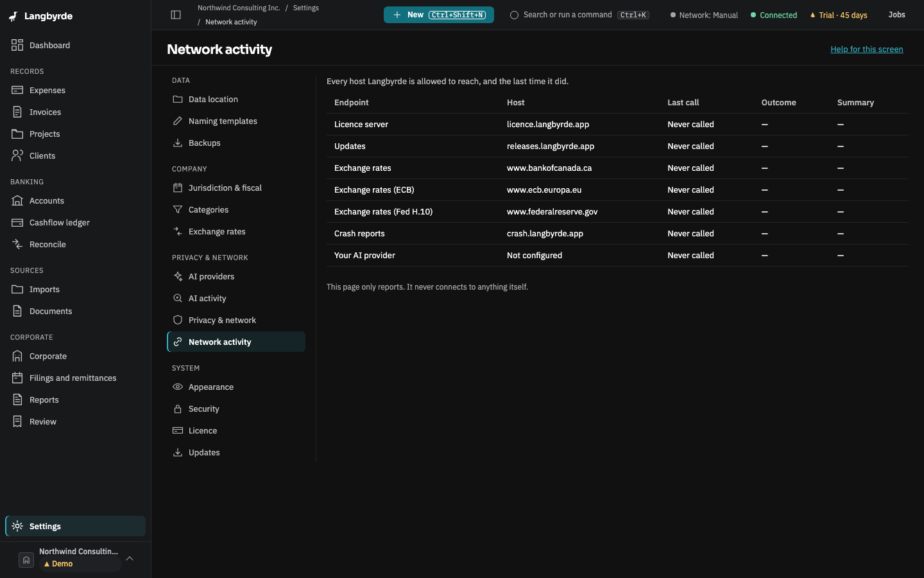Open the Invoices document icon

17,112
